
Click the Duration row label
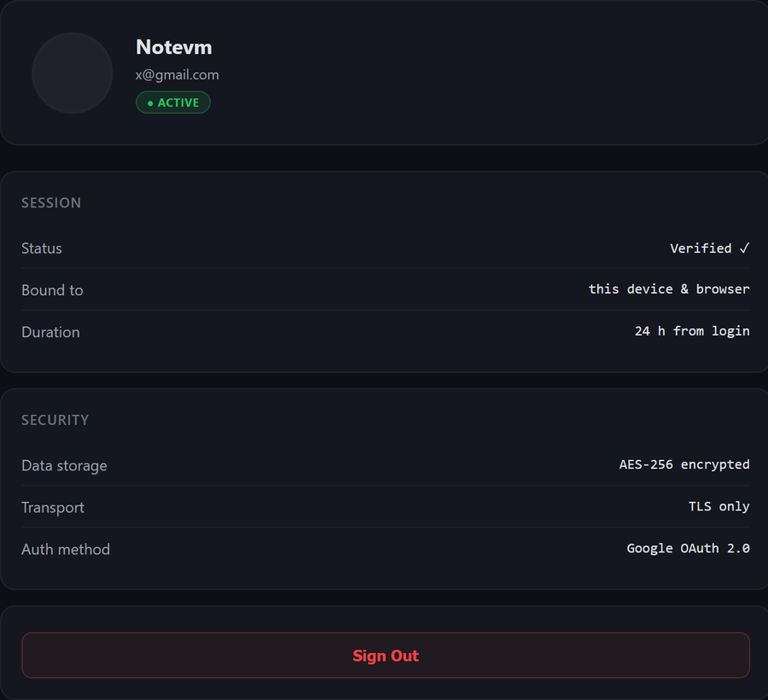[50, 332]
